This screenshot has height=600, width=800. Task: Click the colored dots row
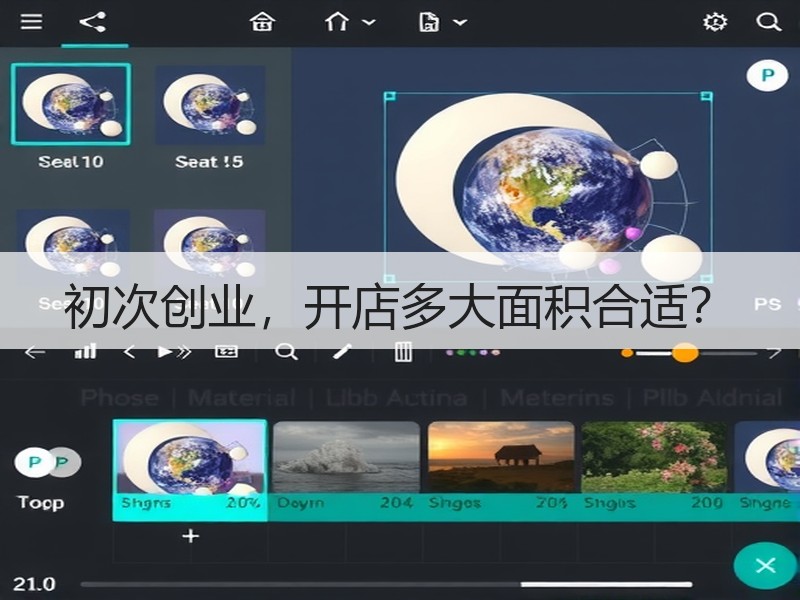coord(473,352)
